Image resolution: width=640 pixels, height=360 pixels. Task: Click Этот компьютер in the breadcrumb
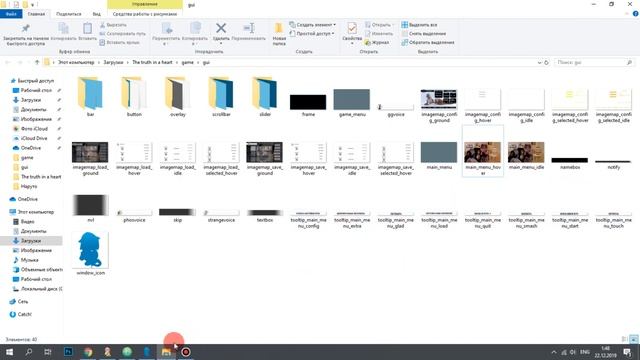(x=76, y=62)
